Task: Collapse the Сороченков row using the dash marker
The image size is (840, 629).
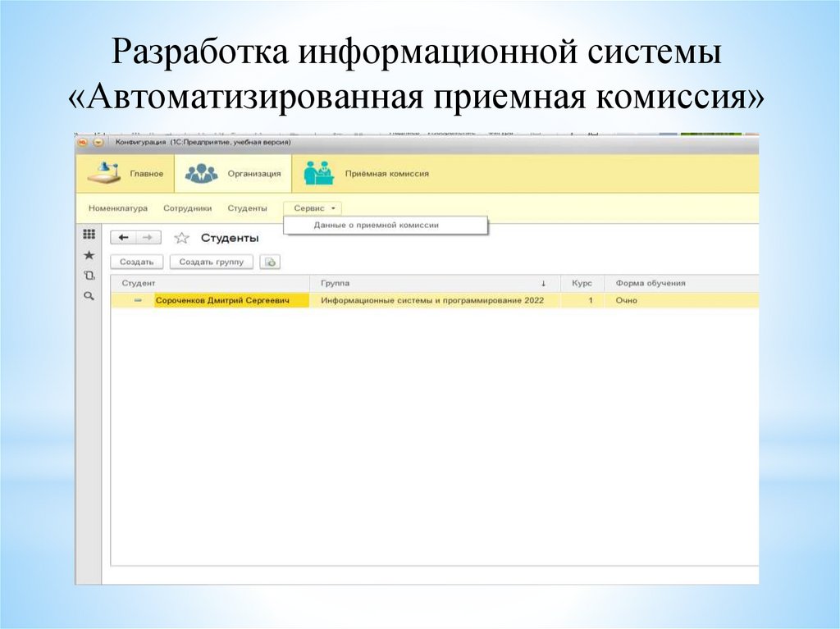Action: [x=138, y=301]
